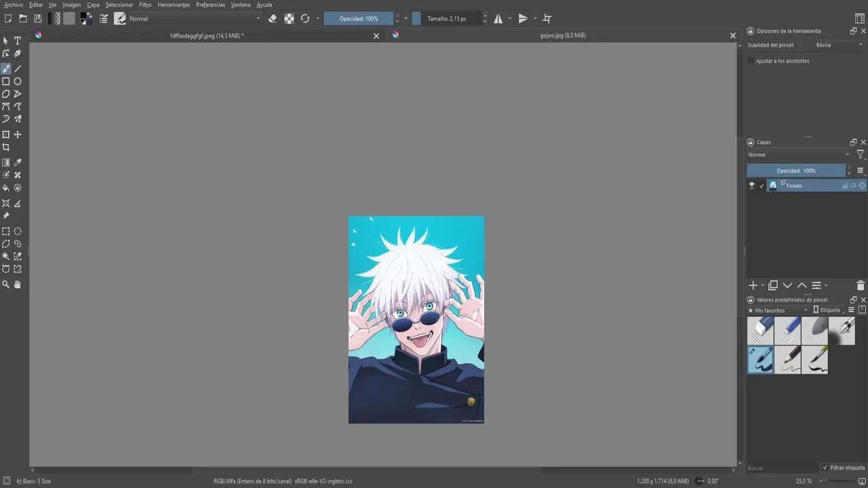Open Etiqueta dropdown in brush presets
The height and width of the screenshot is (488, 868).
pos(829,310)
